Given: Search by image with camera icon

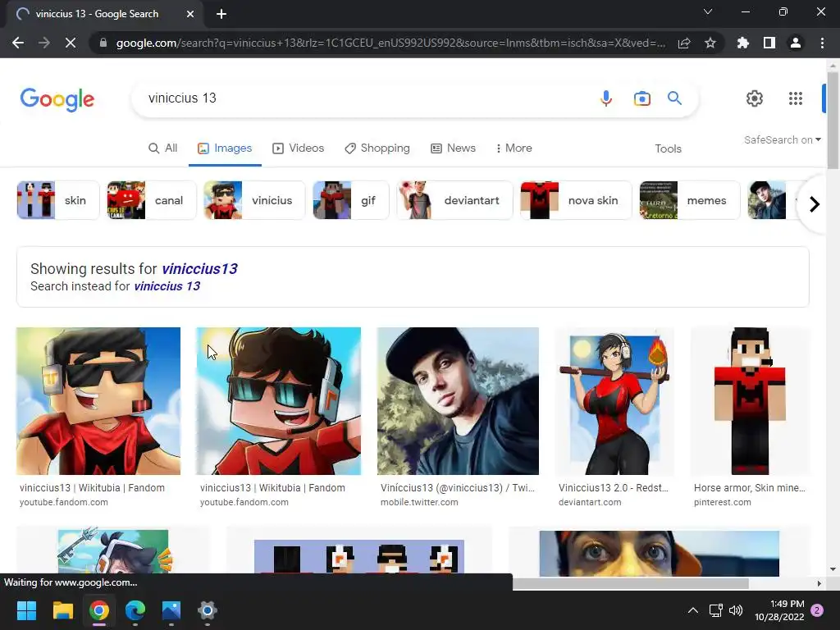Looking at the screenshot, I should coord(641,98).
